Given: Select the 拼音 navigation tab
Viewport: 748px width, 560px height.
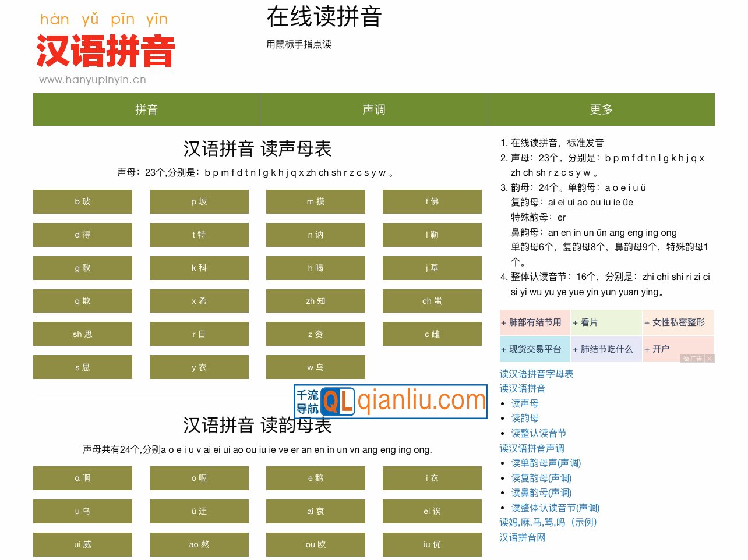Looking at the screenshot, I should click(x=146, y=109).
